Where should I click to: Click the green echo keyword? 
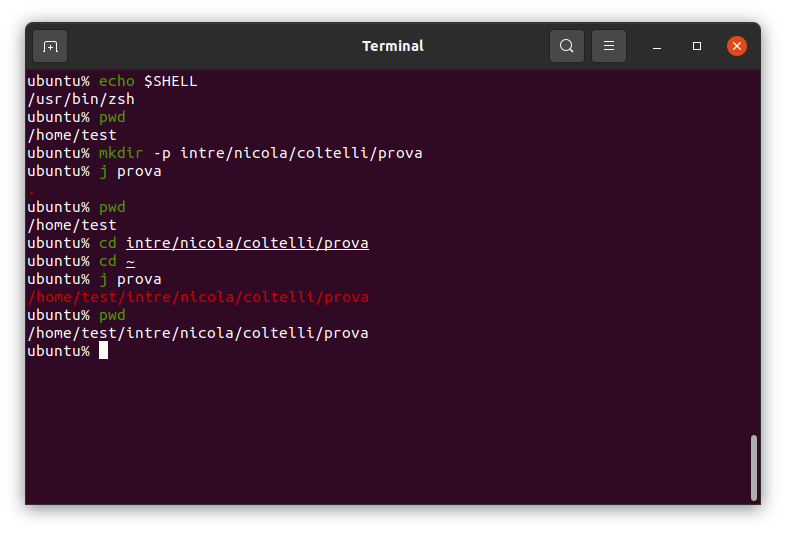(116, 81)
